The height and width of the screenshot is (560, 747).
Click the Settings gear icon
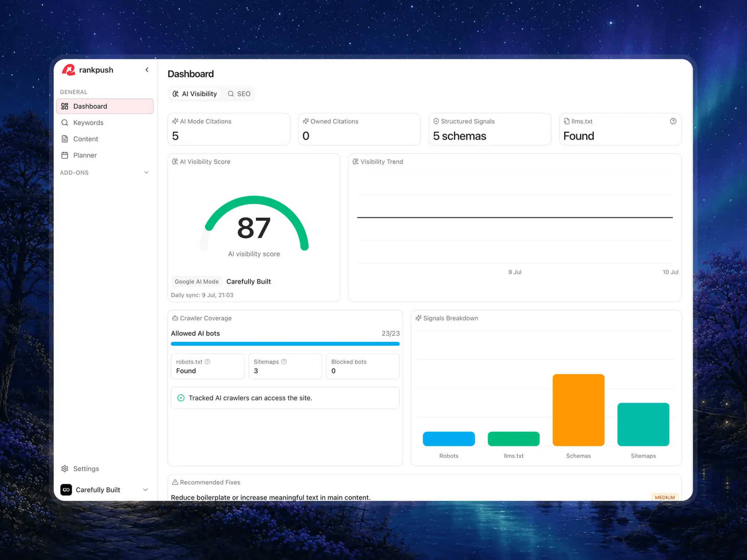click(x=65, y=469)
